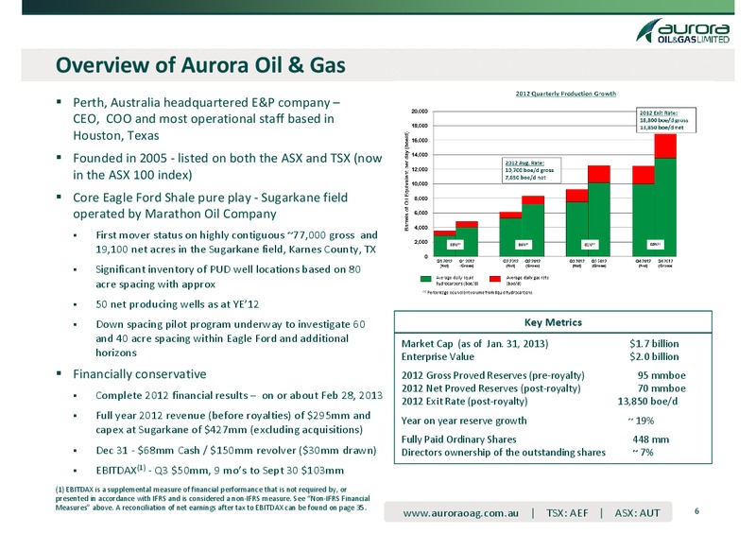
Task: Click the 'TSX: AEF' ticker in footer
Action: pyautogui.click(x=567, y=513)
